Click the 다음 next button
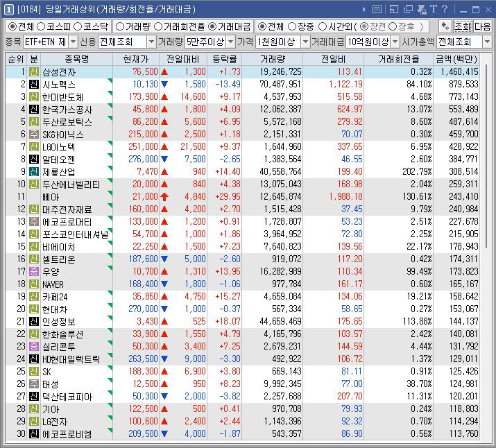 coord(483,26)
